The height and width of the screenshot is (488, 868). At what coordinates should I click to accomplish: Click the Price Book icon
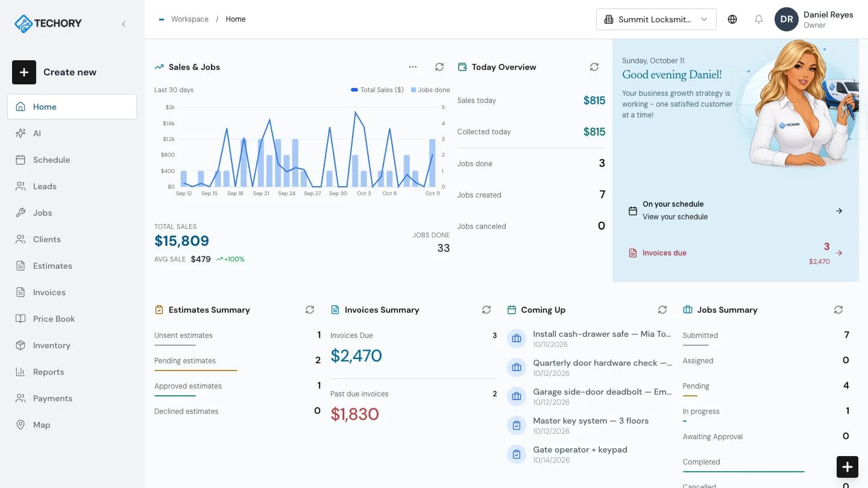pos(20,319)
